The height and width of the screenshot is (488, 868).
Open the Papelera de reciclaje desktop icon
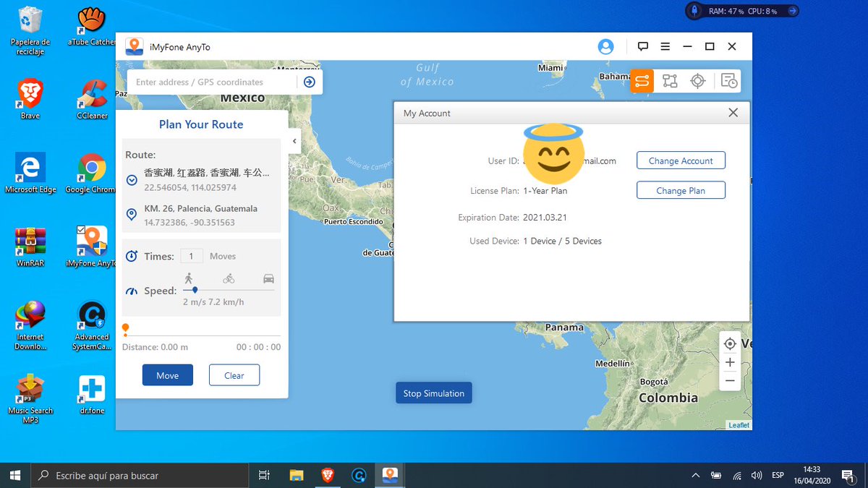pyautogui.click(x=30, y=30)
